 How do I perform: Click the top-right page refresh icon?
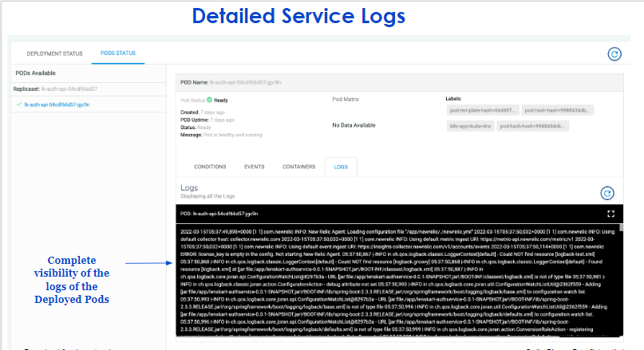tap(614, 54)
